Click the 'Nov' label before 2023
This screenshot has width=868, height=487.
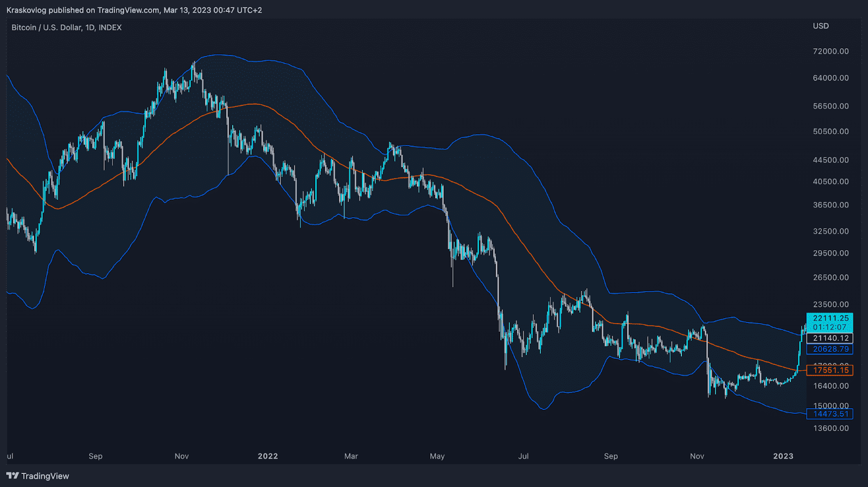[697, 456]
